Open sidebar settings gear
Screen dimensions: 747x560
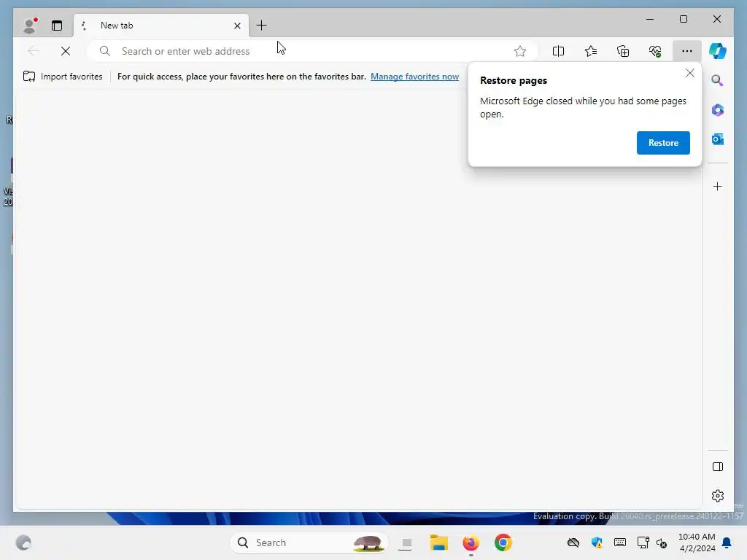coord(718,496)
